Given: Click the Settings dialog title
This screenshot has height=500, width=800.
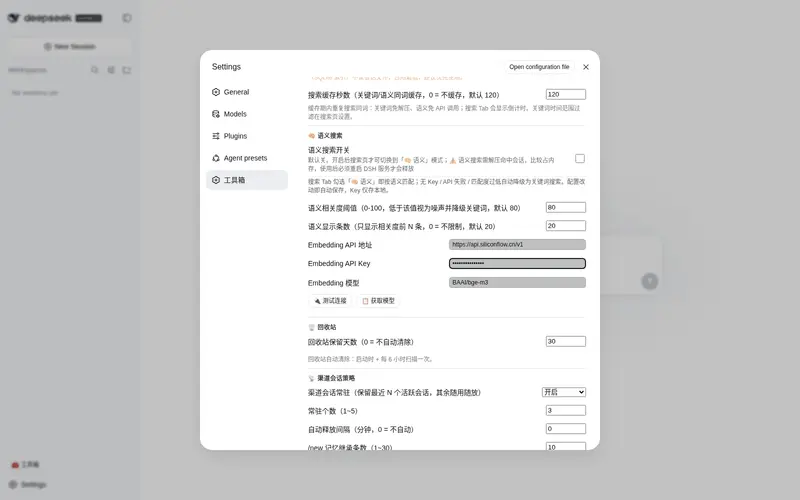Looking at the screenshot, I should point(226,67).
